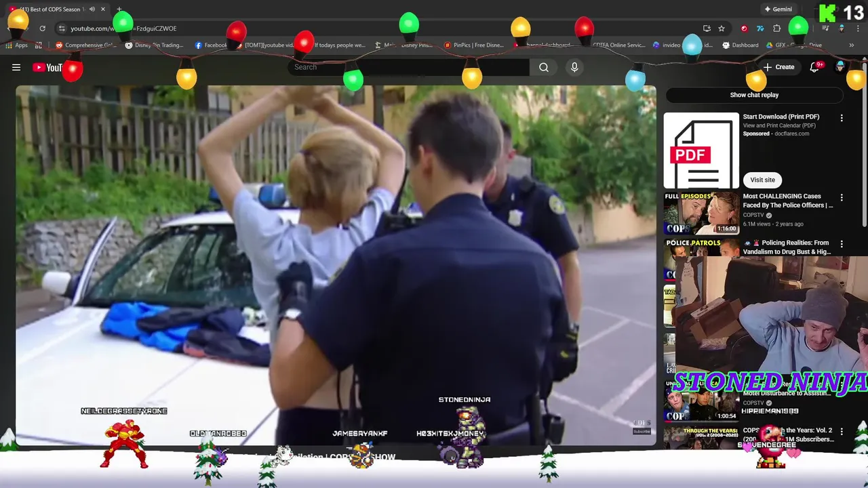868x488 pixels.
Task: Open more options for COPS Through the Years video
Action: pos(842,432)
